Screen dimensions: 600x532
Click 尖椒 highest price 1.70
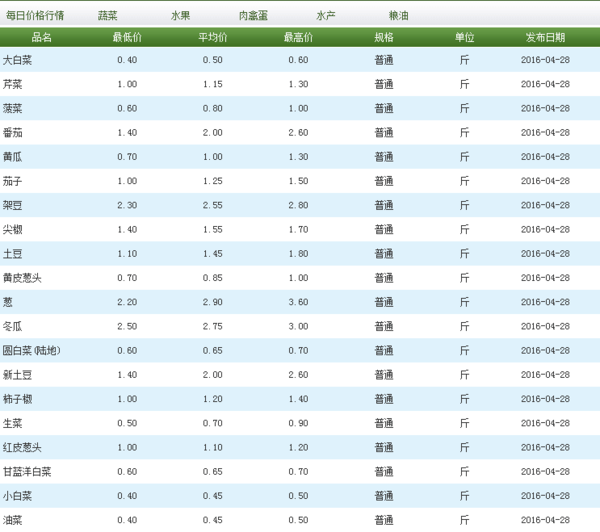coord(298,229)
